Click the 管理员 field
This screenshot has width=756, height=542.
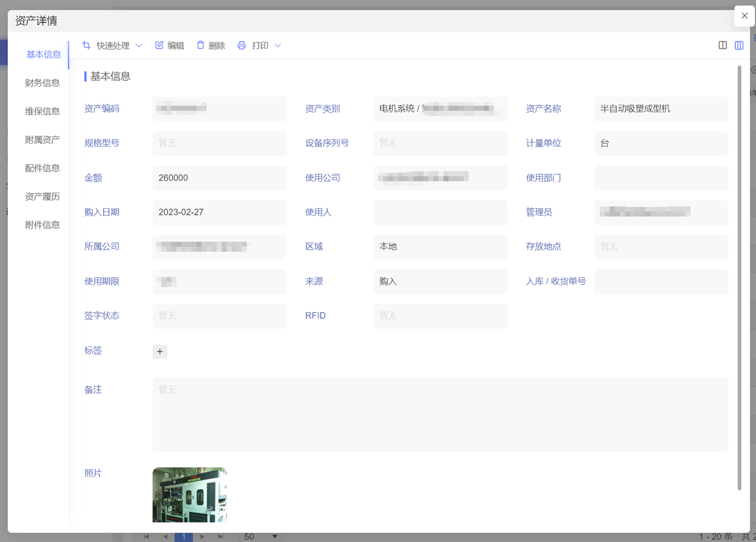pos(661,212)
